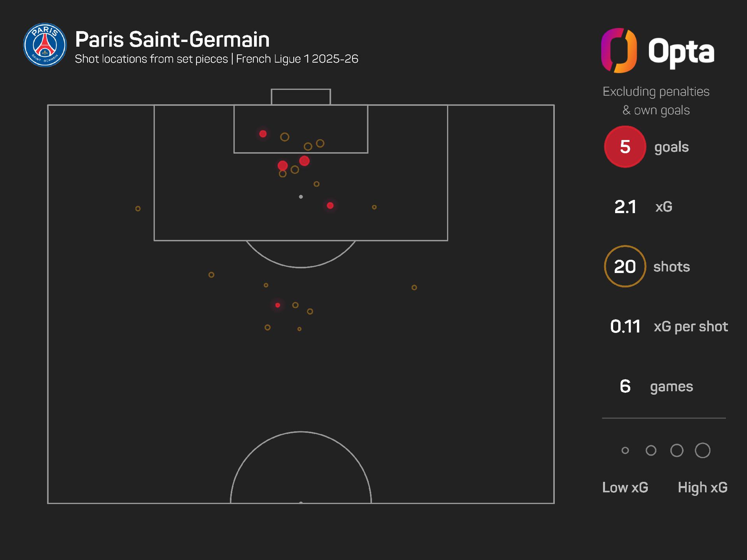Click the shot locations subtitle text

(216, 59)
